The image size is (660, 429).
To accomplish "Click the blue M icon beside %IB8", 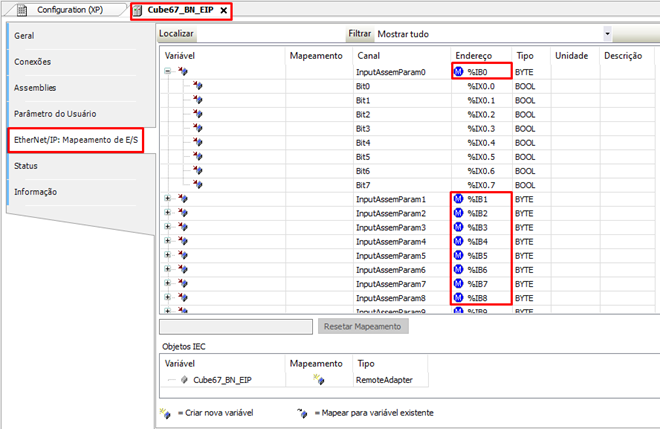I will (459, 298).
